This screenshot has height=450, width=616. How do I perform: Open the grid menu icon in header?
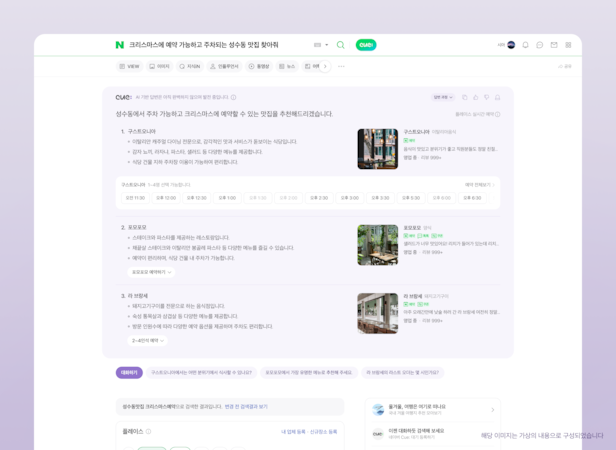pos(568,45)
